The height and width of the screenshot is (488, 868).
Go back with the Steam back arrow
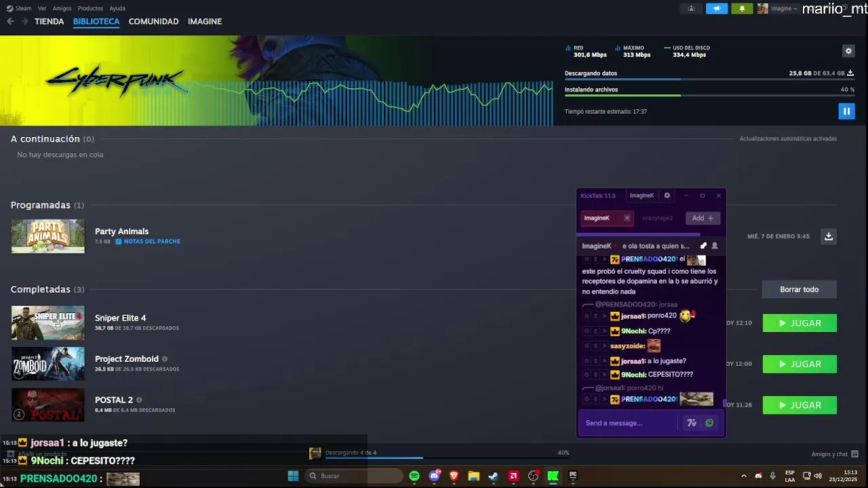coord(10,22)
